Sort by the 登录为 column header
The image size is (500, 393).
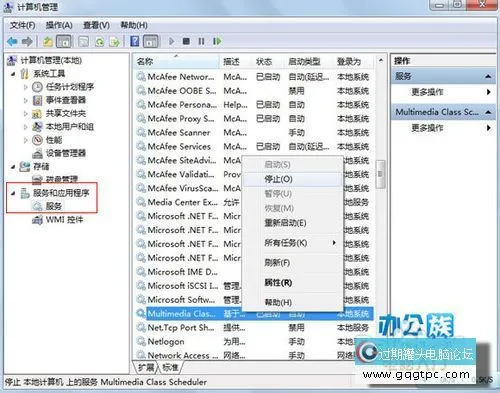click(x=354, y=62)
